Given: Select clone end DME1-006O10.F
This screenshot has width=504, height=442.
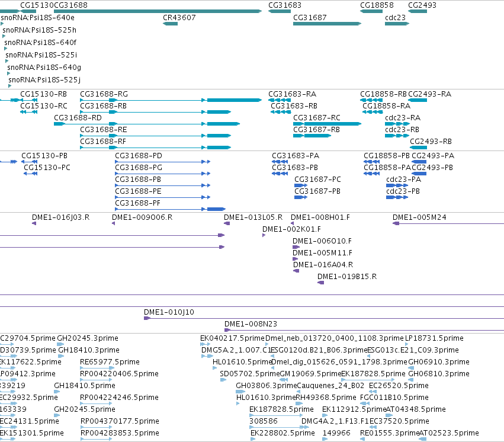Looking at the screenshot, I should click(x=296, y=248).
